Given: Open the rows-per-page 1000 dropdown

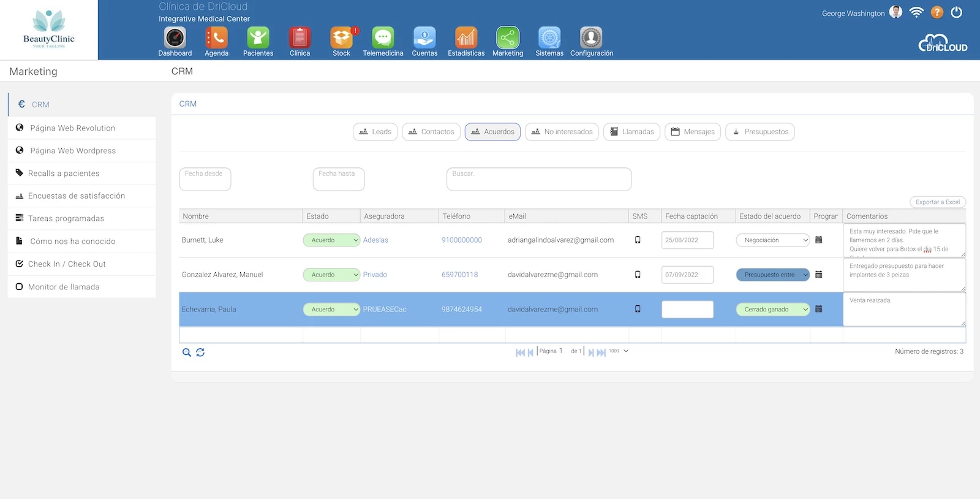Looking at the screenshot, I should 618,351.
